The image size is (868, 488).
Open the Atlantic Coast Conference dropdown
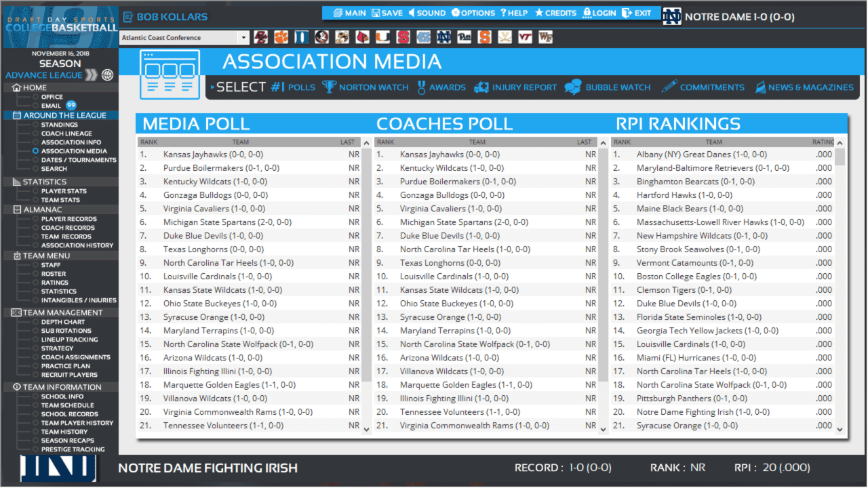pos(184,38)
